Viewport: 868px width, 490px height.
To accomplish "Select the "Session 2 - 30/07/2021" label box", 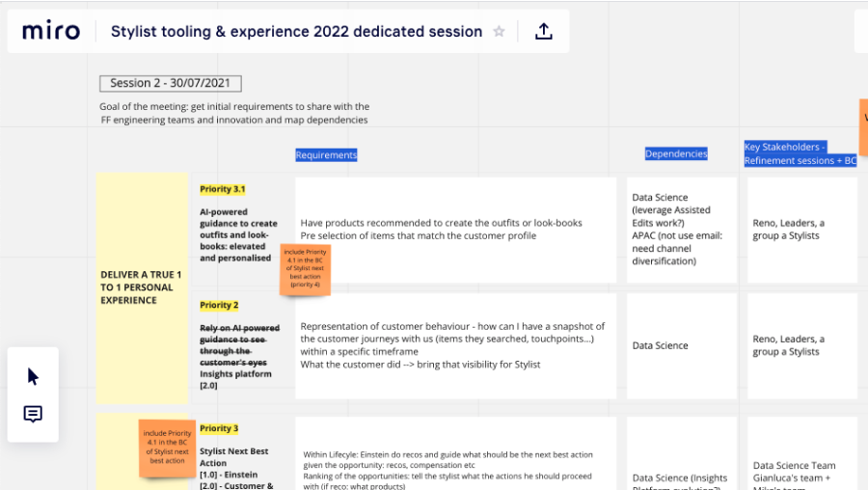I will coord(170,84).
